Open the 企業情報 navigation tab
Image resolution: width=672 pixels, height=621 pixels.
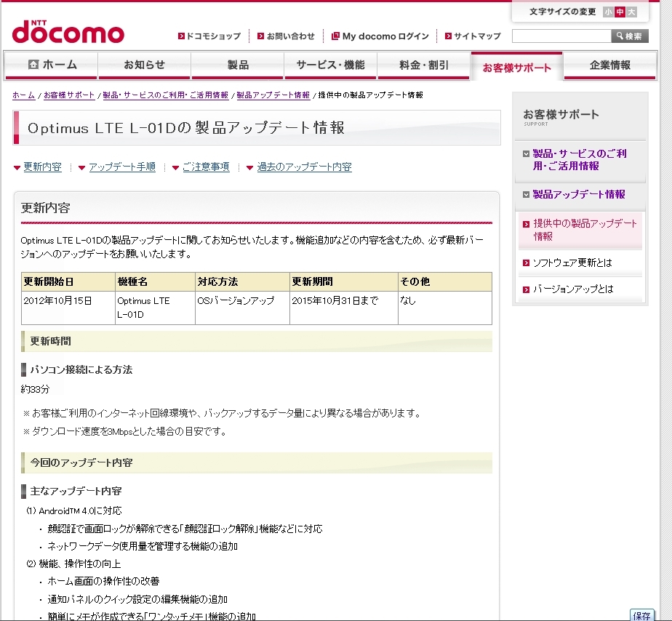(610, 65)
